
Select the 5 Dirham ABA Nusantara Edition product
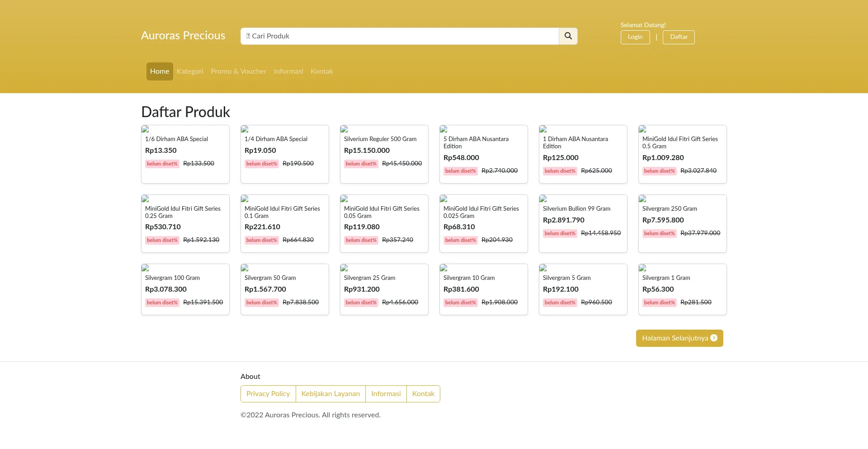[476, 142]
